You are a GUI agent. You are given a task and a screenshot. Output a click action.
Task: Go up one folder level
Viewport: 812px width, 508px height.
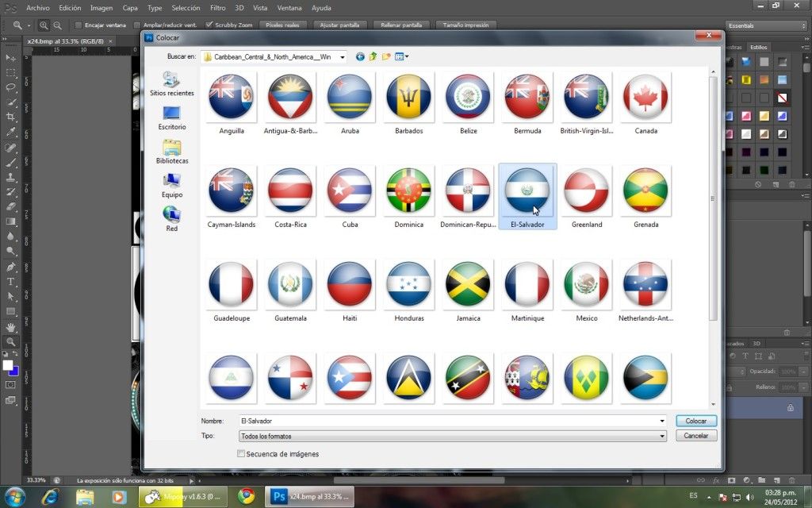pyautogui.click(x=373, y=56)
